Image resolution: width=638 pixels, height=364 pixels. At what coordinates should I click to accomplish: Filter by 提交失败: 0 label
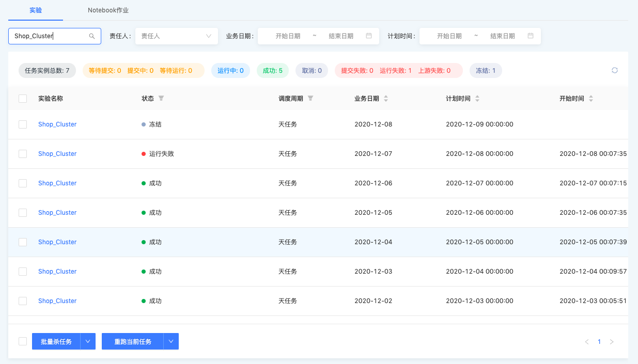pyautogui.click(x=357, y=70)
